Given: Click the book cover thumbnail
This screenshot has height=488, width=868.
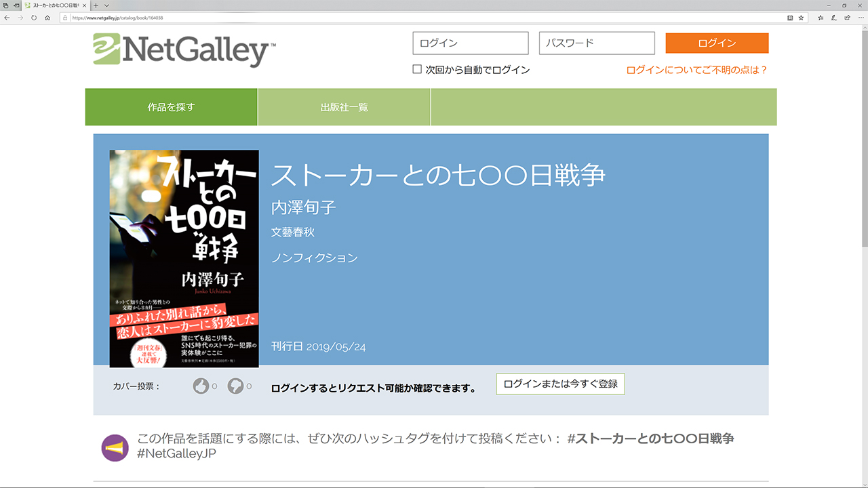Looking at the screenshot, I should point(184,259).
